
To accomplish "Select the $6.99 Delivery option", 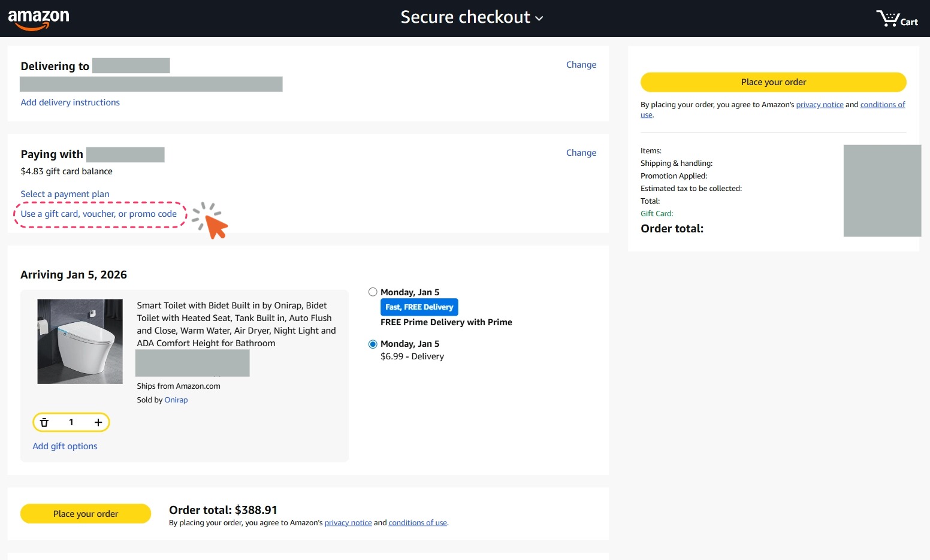I will coord(373,344).
